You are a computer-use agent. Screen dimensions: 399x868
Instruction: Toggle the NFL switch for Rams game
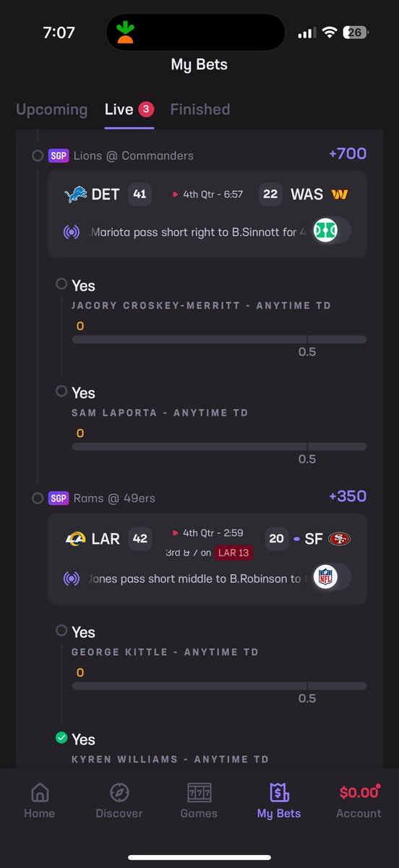(x=332, y=576)
